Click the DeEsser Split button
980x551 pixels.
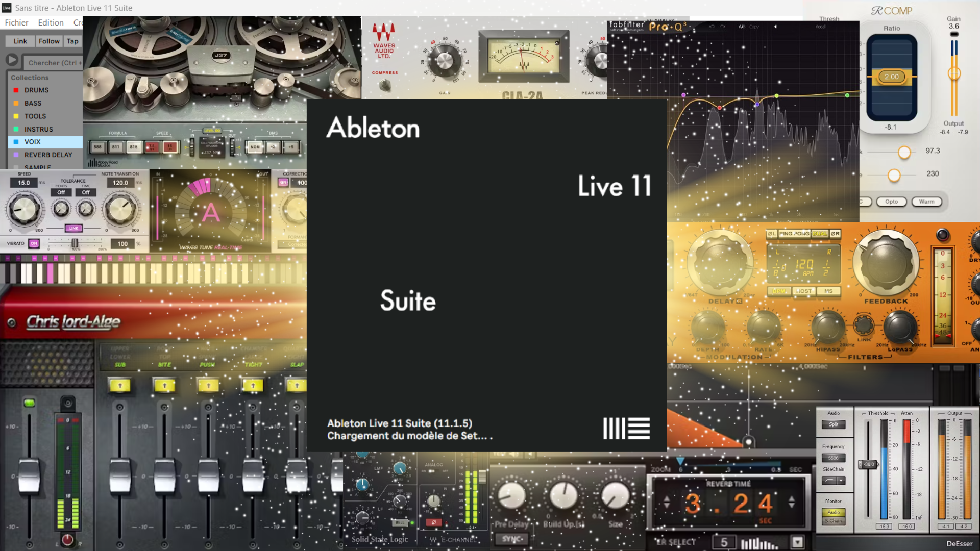(834, 424)
